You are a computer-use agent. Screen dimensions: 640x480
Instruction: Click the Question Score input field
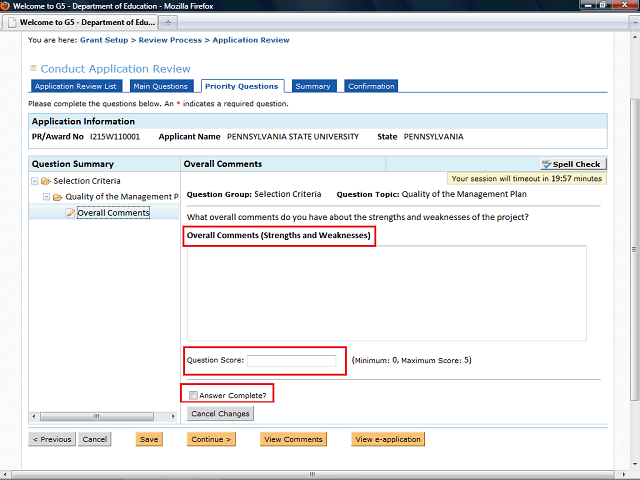[291, 361]
